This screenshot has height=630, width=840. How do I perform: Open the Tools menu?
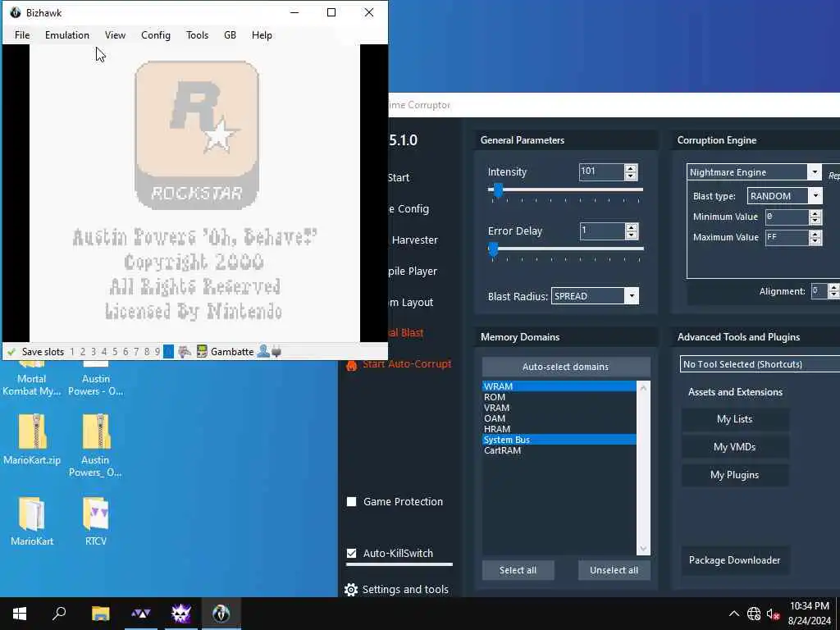pyautogui.click(x=197, y=34)
